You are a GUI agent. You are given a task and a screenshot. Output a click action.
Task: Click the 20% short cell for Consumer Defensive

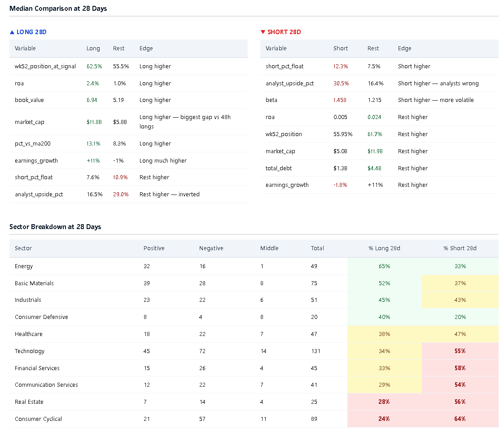(460, 317)
